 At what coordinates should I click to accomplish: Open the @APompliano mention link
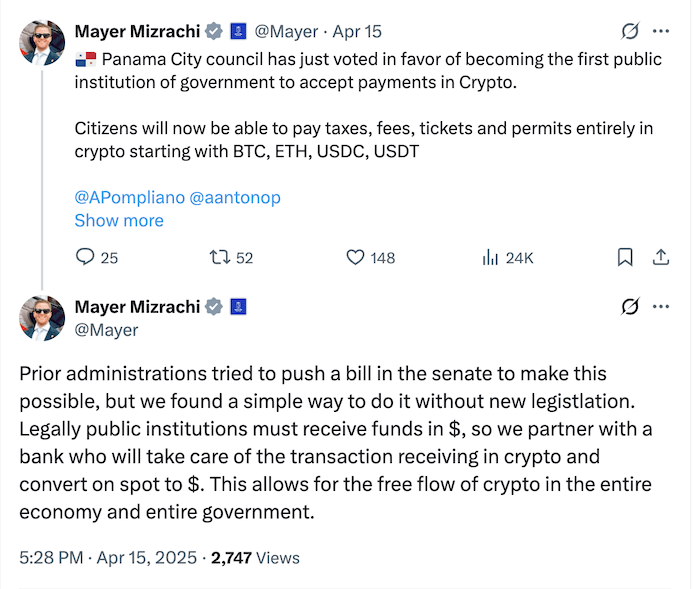click(x=130, y=197)
